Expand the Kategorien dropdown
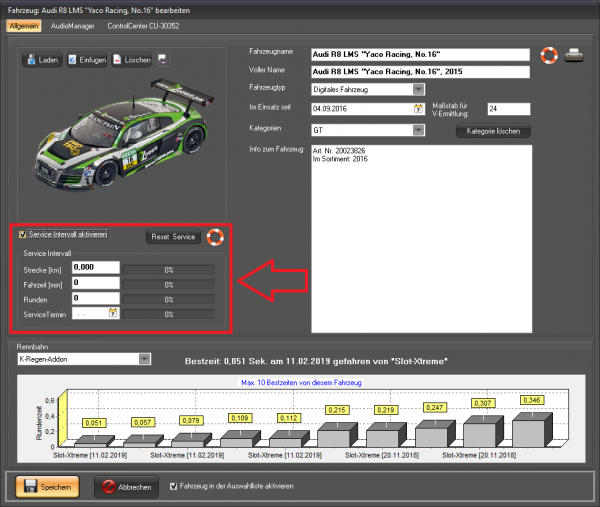Viewport: 600px width, 507px height. point(419,130)
